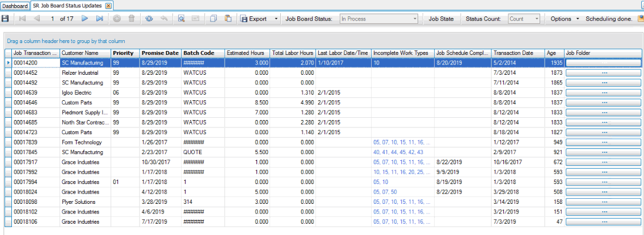Go to the next record arrow
Screen dimensions: 644x235
85,19
